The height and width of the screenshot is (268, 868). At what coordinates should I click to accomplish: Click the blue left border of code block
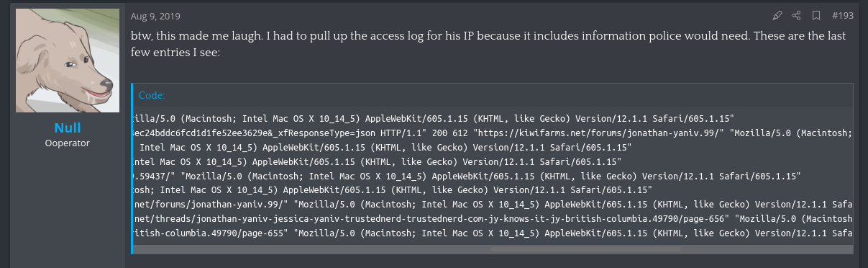pos(133,169)
